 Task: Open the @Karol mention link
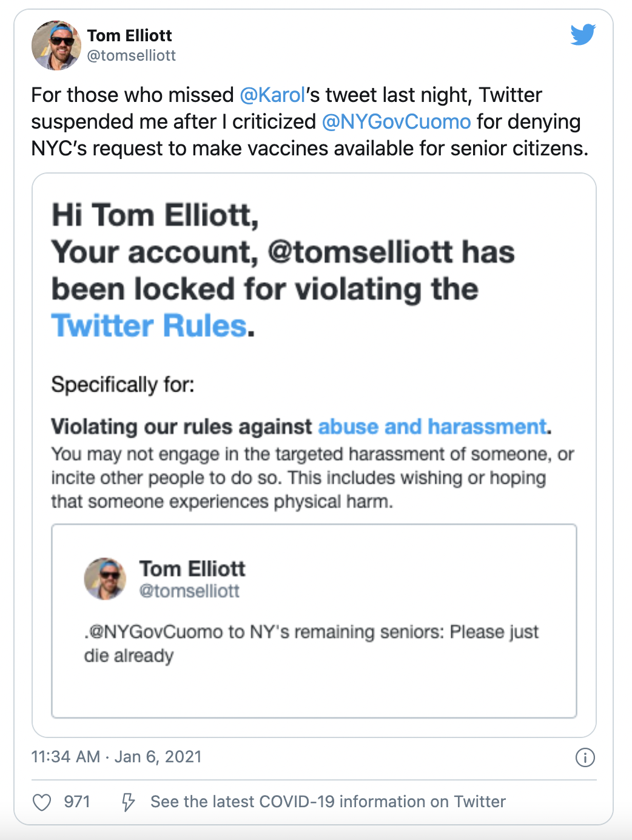[272, 95]
